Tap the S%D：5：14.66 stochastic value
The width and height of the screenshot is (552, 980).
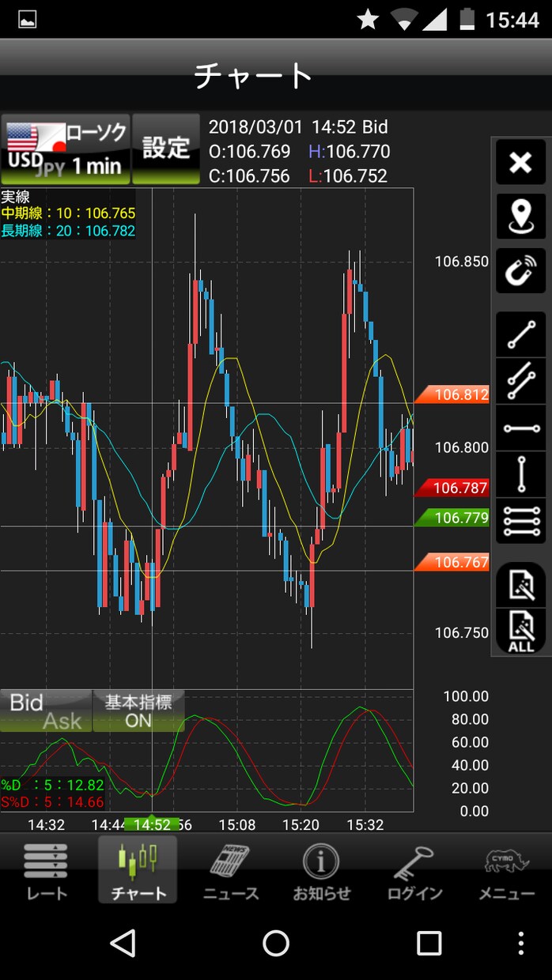[x=52, y=802]
